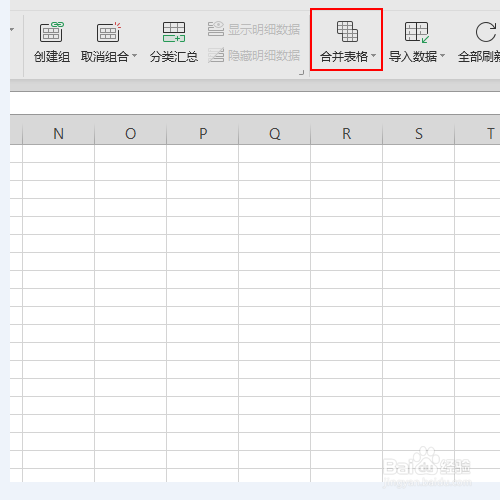The image size is (500, 500).
Task: Click the small dropdown arrow at ribbon's left edge
Action: pyautogui.click(x=12, y=30)
